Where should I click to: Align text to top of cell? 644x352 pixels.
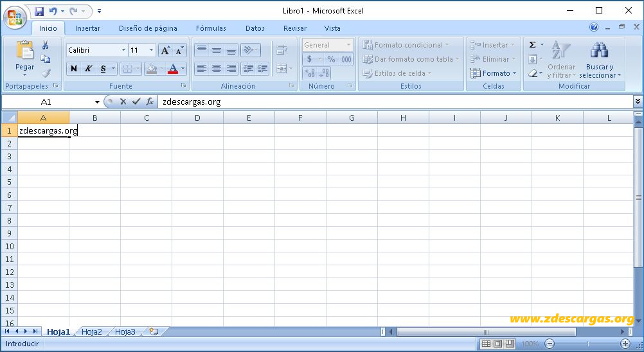[202, 50]
